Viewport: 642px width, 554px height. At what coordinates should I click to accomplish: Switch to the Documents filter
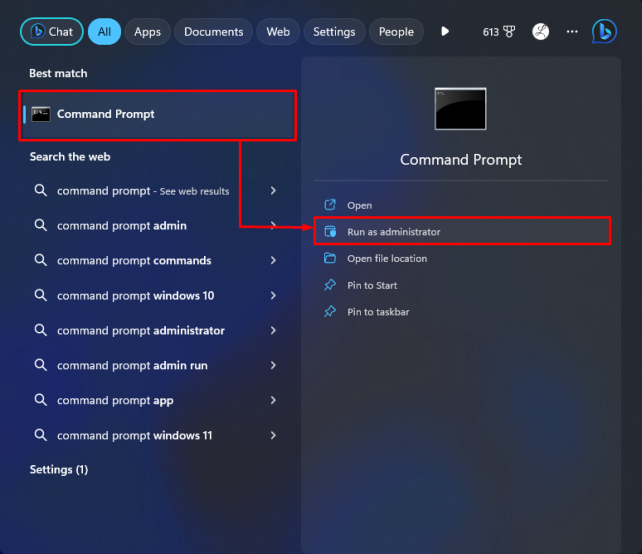tap(213, 32)
